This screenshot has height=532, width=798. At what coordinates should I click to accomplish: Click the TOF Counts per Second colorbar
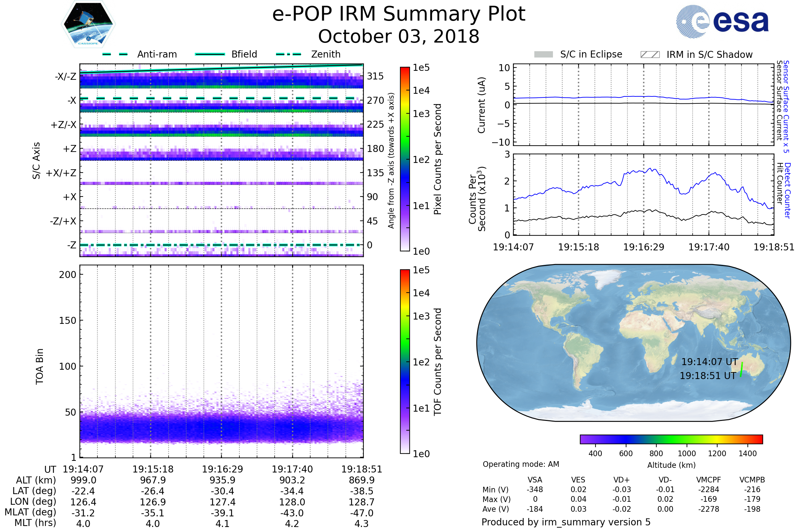pos(405,361)
